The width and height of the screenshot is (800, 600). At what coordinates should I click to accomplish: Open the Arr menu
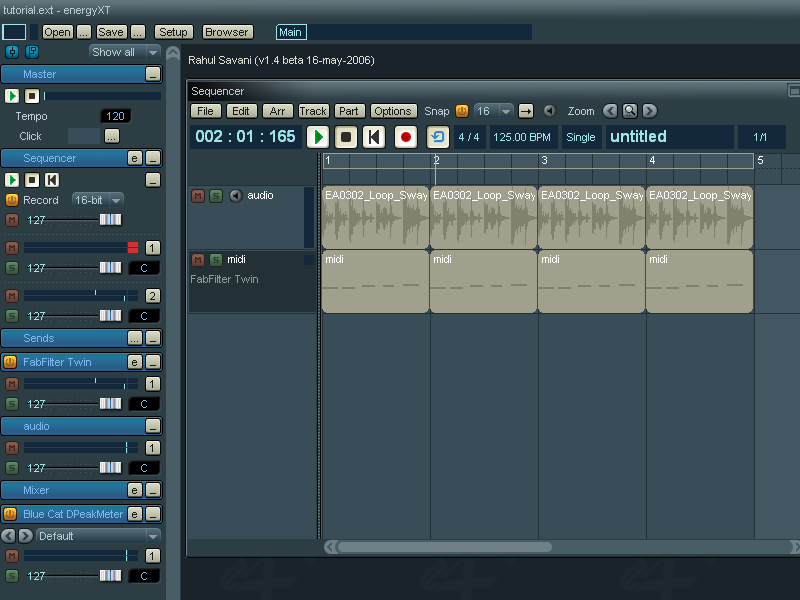(x=277, y=111)
